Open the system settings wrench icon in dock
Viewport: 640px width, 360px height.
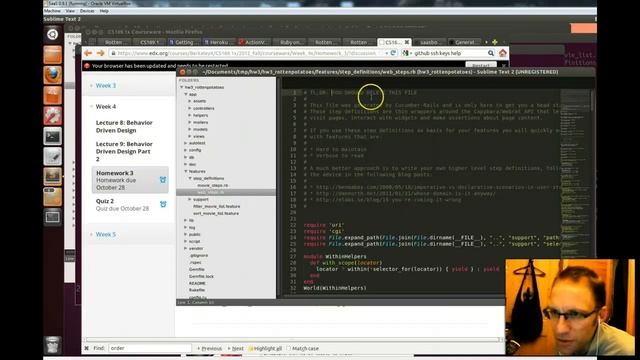coord(53,116)
